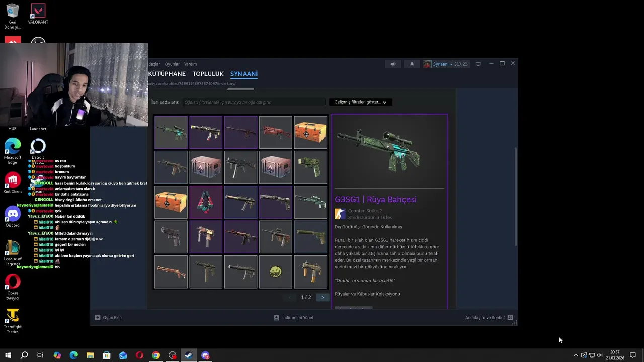
Task: Click the Counter-Strike 2 game icon
Action: [x=340, y=214]
